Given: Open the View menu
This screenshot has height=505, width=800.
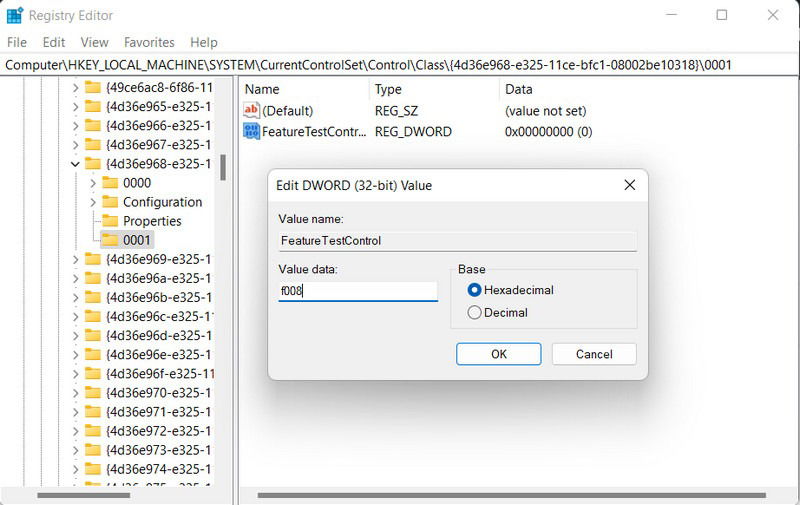Looking at the screenshot, I should [94, 42].
